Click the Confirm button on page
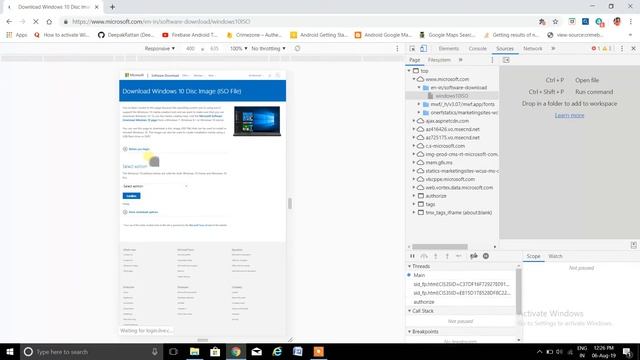Viewport: 640px width, 360px height. [x=131, y=196]
